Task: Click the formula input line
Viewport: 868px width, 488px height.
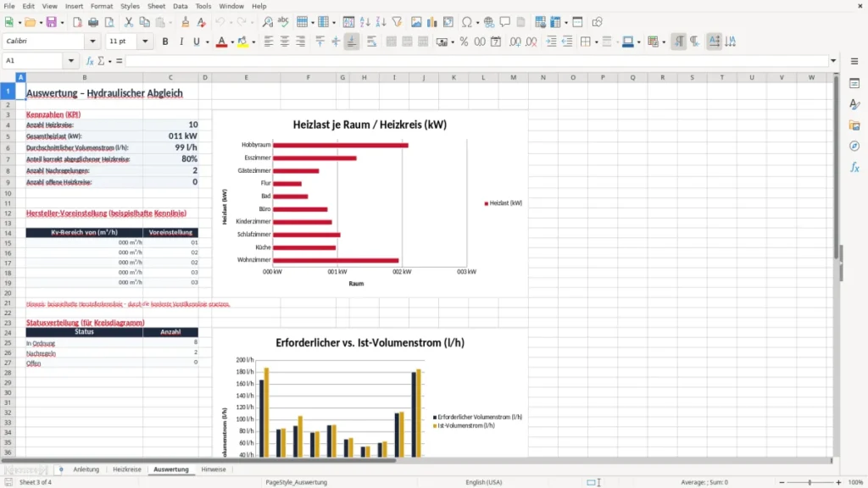Action: click(476, 61)
